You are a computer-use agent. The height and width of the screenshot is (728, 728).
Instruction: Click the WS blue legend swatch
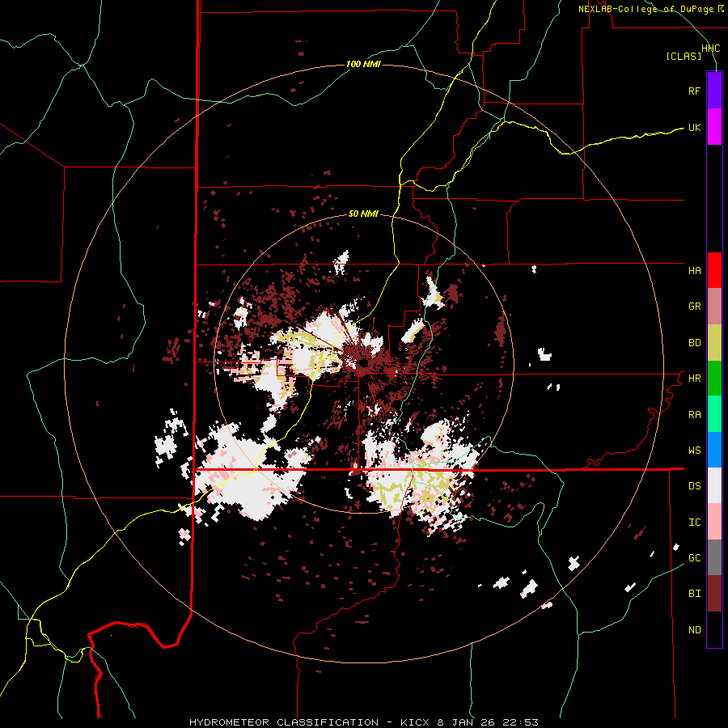click(714, 450)
